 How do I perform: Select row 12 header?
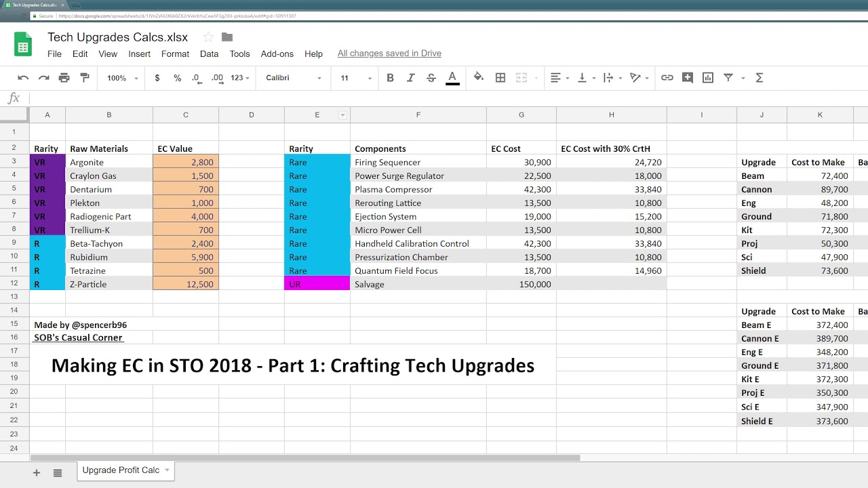click(14, 284)
